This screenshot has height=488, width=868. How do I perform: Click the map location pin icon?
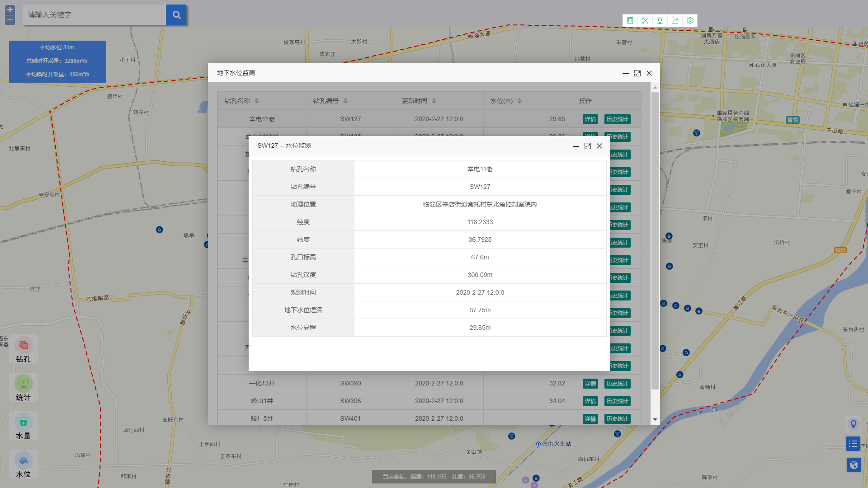853,424
